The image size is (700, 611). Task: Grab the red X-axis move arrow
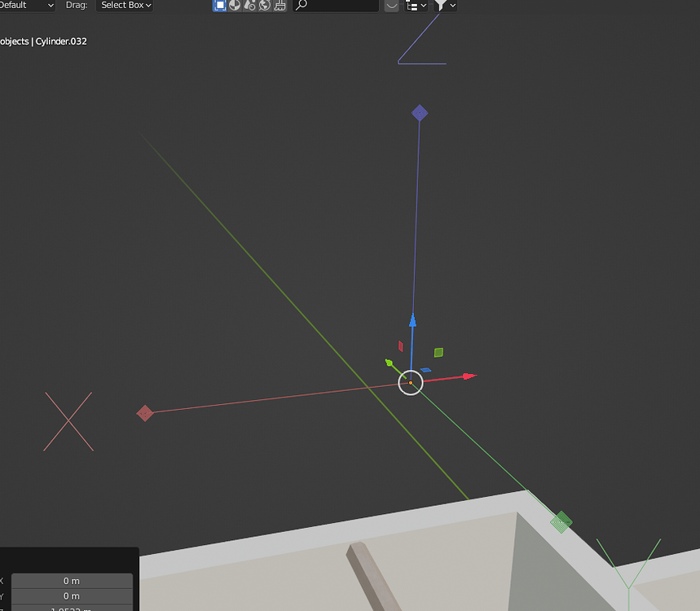pos(469,376)
